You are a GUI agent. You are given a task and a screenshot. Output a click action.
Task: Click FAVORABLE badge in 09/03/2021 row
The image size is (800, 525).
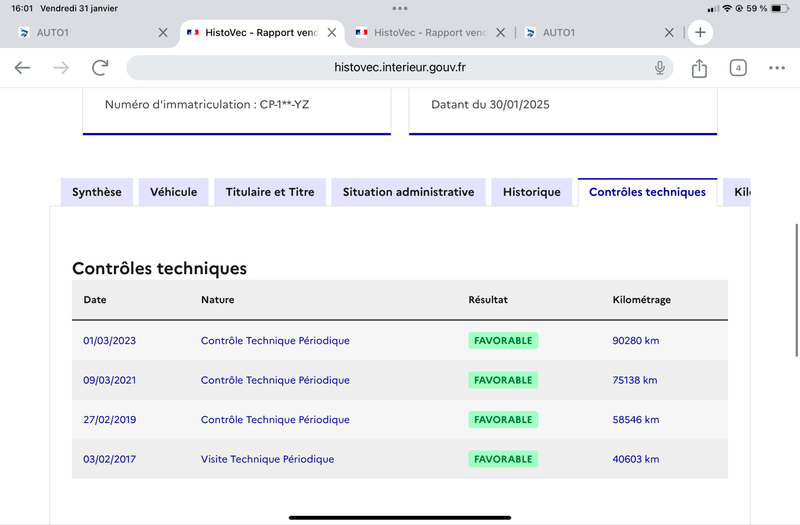[x=503, y=380]
